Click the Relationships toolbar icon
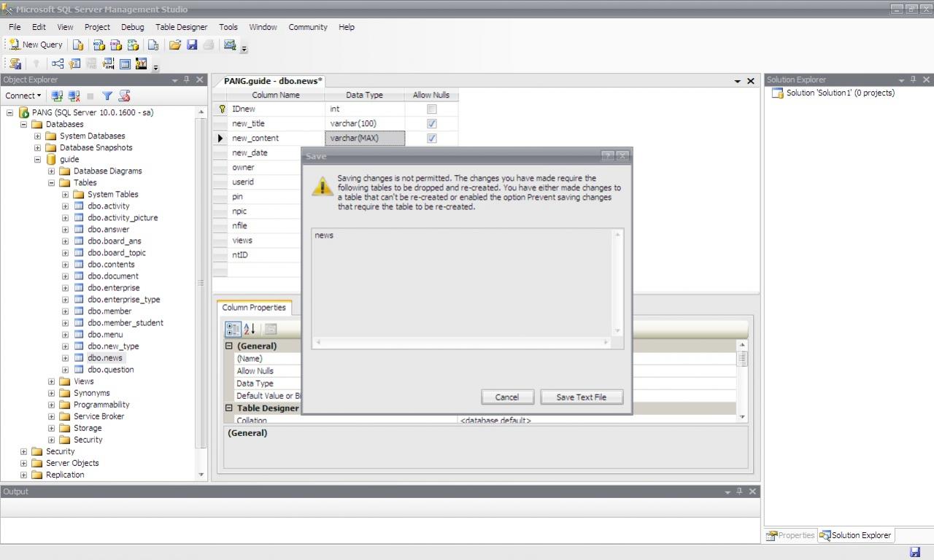This screenshot has height=560, width=934. (x=58, y=64)
